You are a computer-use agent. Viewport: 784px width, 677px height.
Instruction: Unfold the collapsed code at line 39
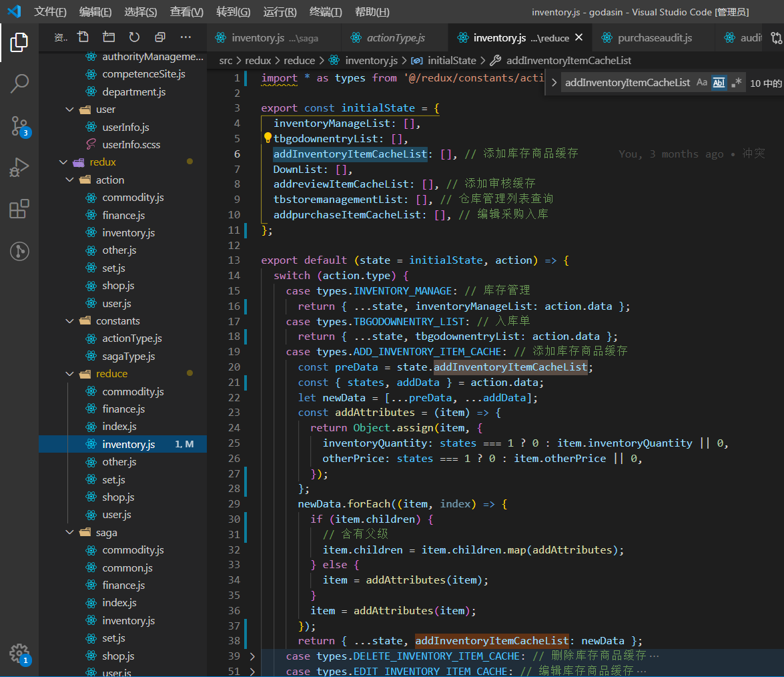click(x=252, y=656)
